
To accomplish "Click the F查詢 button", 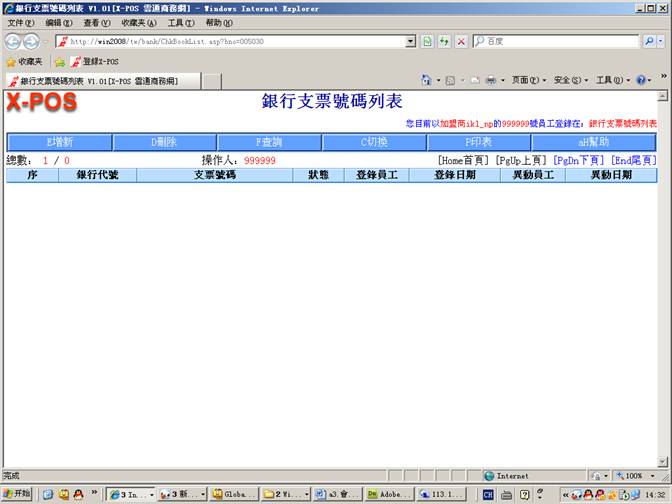I will 270,142.
